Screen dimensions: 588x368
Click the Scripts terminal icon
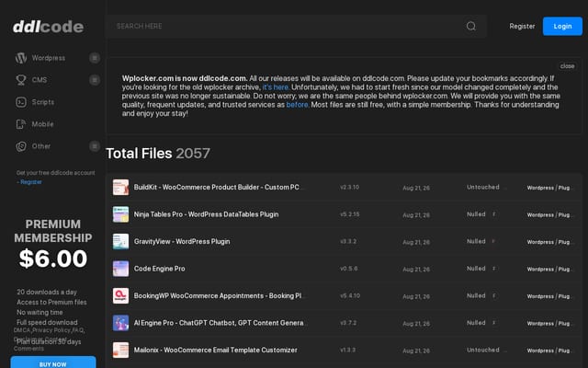click(x=21, y=102)
